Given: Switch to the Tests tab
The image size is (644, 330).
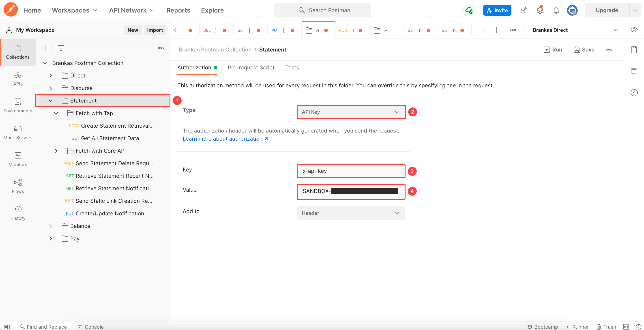Looking at the screenshot, I should pyautogui.click(x=292, y=68).
